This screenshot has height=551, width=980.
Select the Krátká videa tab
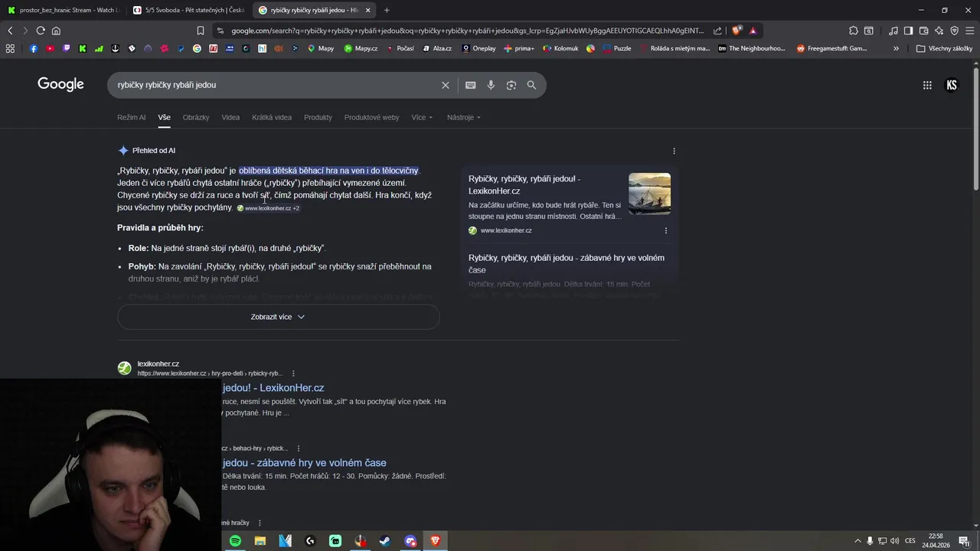[272, 117]
